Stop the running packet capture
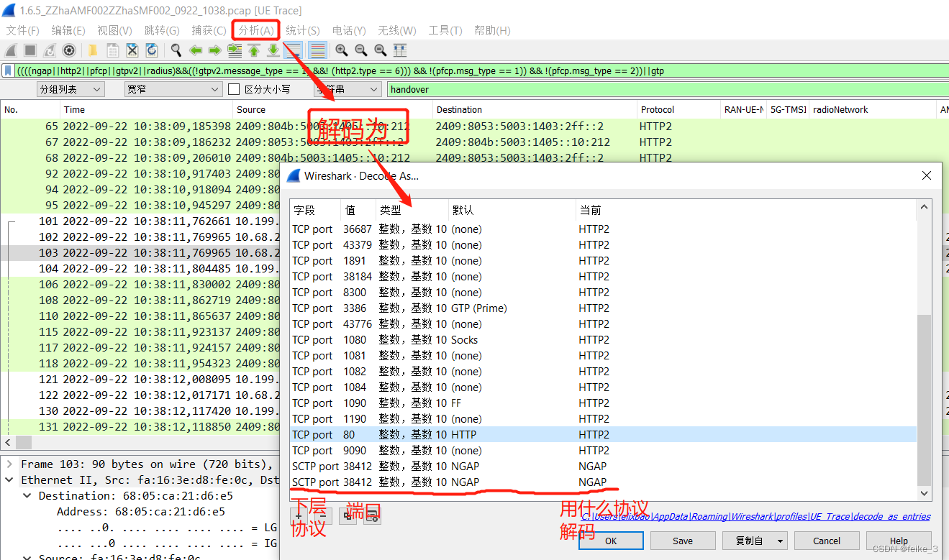Screen dimensions: 949x560 30,50
